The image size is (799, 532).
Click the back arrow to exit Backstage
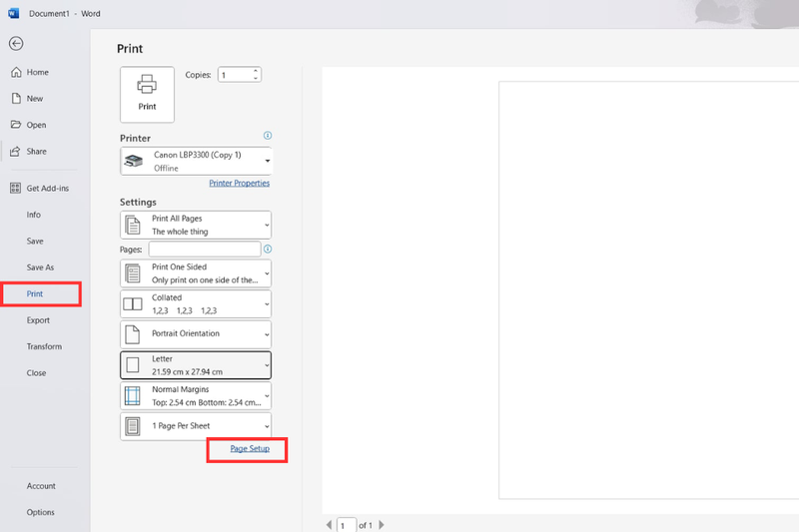[16, 43]
